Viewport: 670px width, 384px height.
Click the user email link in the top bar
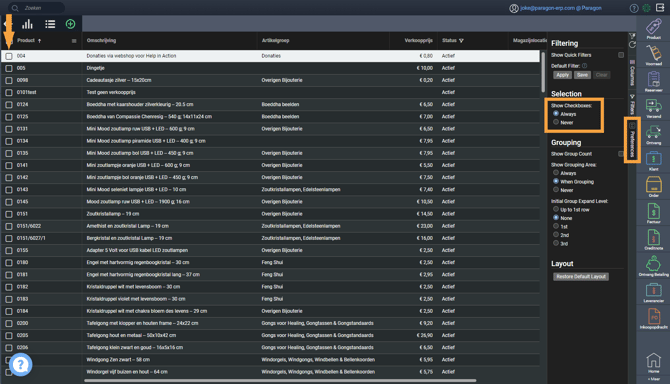(561, 8)
